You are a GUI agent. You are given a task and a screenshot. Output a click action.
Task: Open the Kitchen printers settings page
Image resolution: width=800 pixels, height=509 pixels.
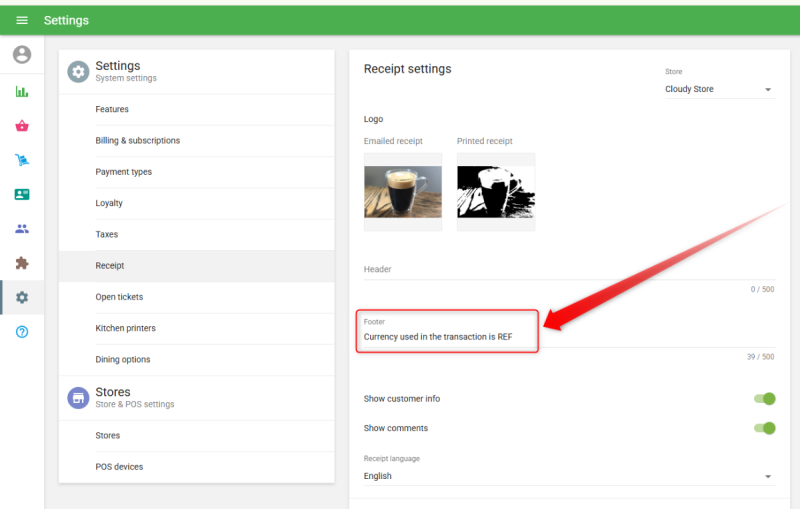click(x=126, y=328)
